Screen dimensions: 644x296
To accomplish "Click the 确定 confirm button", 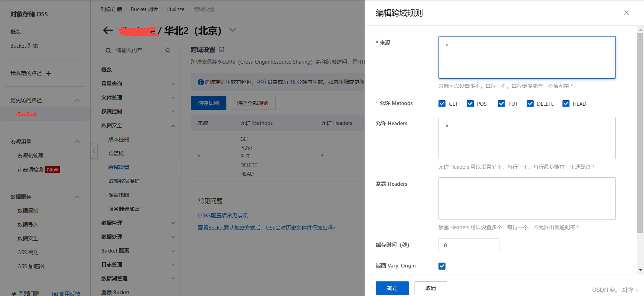I will point(392,288).
